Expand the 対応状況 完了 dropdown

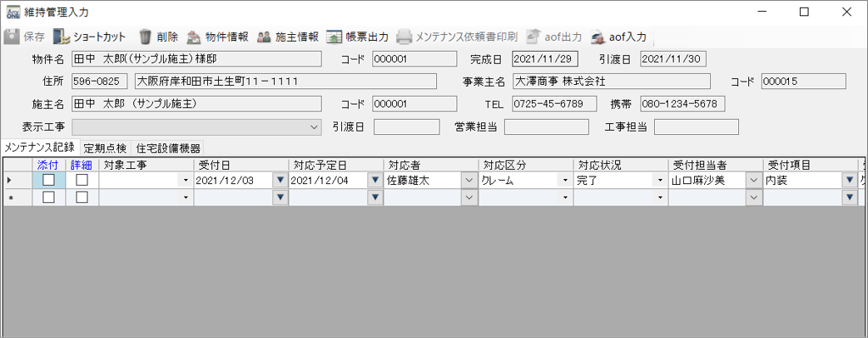coord(661,180)
